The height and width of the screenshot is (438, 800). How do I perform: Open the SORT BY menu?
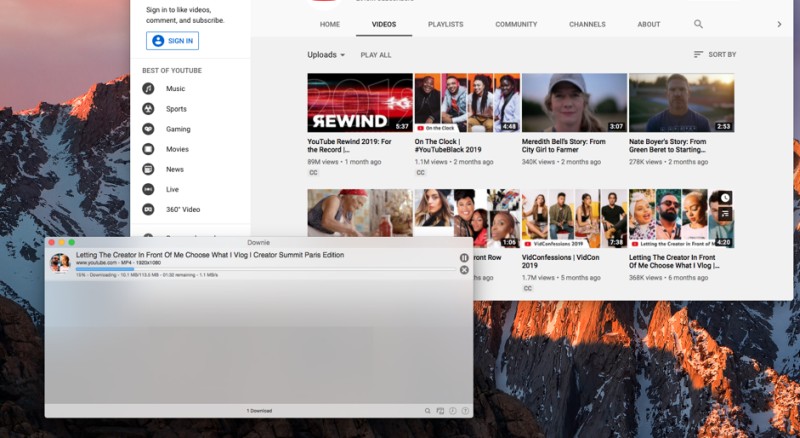pyautogui.click(x=715, y=54)
